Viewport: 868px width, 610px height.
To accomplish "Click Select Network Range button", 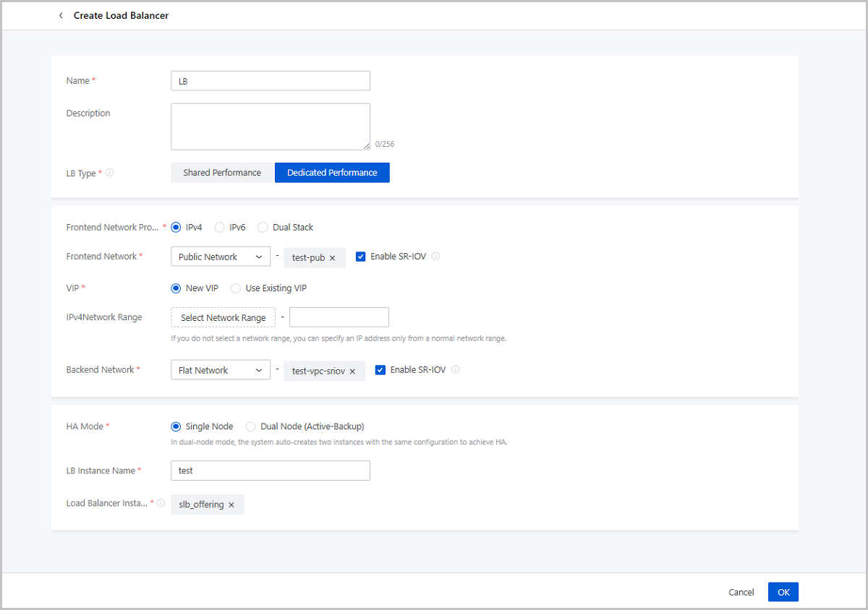I will coord(223,317).
